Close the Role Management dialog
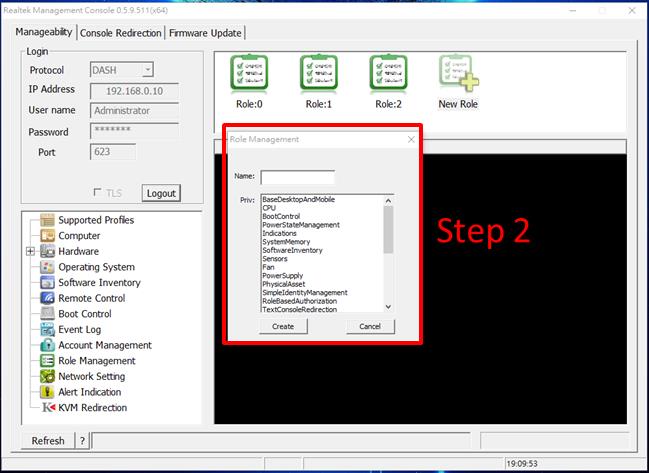The image size is (649, 473). point(411,139)
